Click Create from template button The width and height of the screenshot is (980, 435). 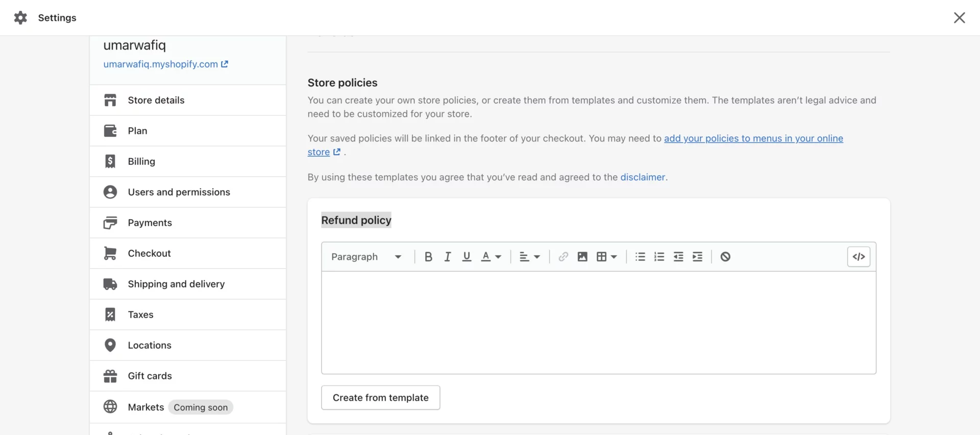tap(381, 398)
